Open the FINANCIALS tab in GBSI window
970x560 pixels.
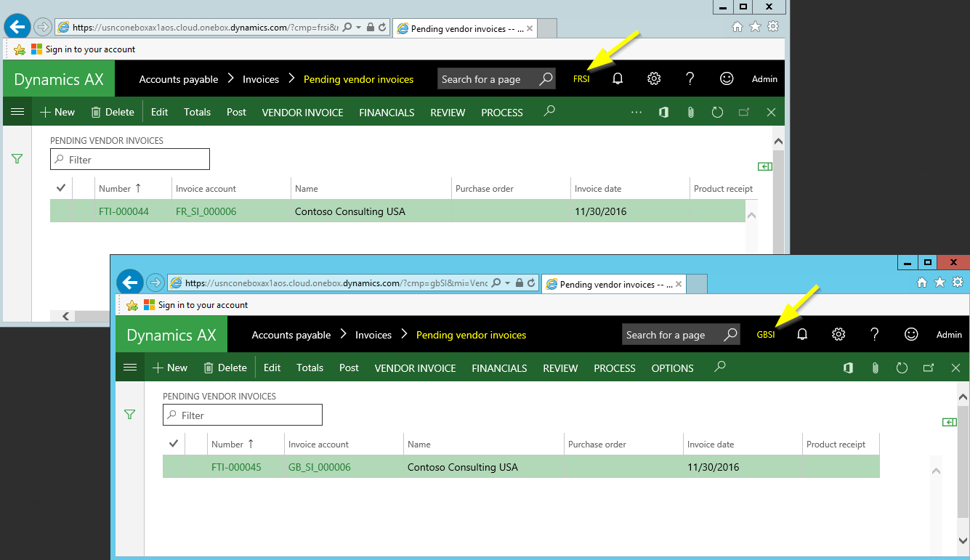tap(499, 368)
